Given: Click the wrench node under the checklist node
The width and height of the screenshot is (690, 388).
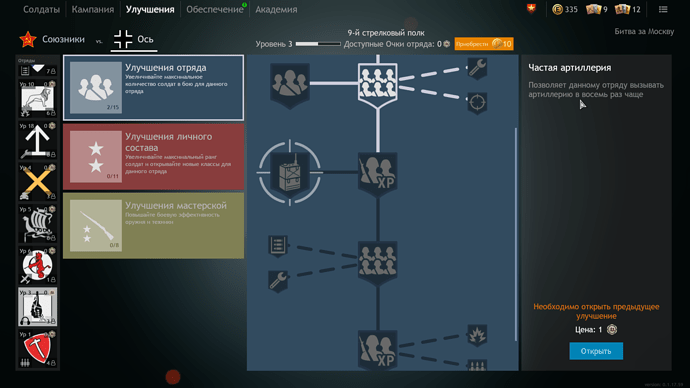Looking at the screenshot, I should click(278, 281).
